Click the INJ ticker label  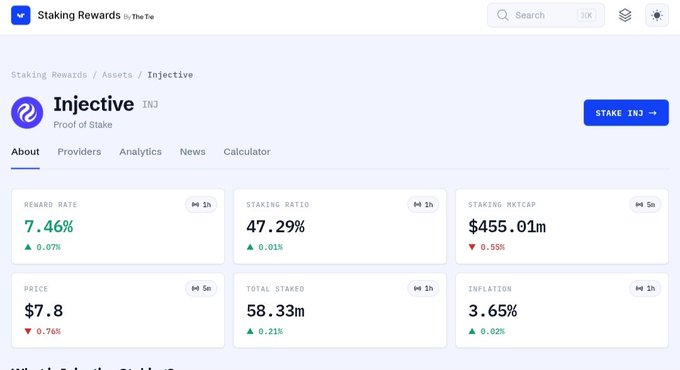(150, 105)
